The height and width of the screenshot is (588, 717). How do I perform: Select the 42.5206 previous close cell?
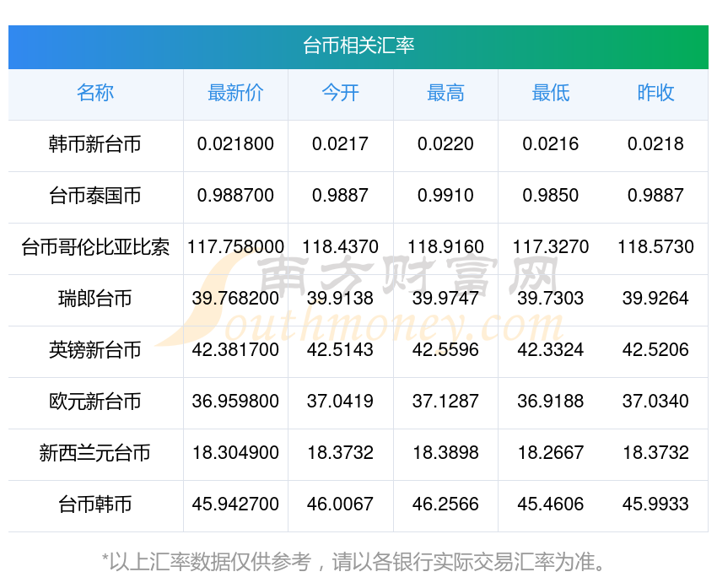tap(655, 350)
